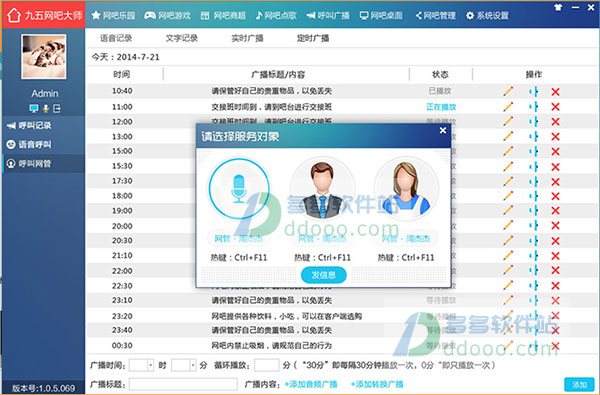Viewport: 600px width, 395px height.
Task: Open the 网吧商超 menu
Action: 223,15
